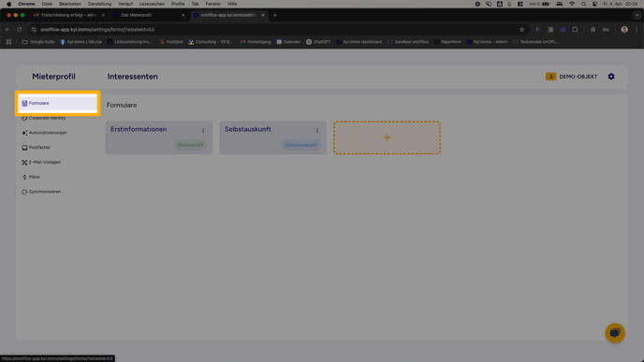Click the Postfächer inbox icon
This screenshot has width=644, height=362.
[24, 148]
